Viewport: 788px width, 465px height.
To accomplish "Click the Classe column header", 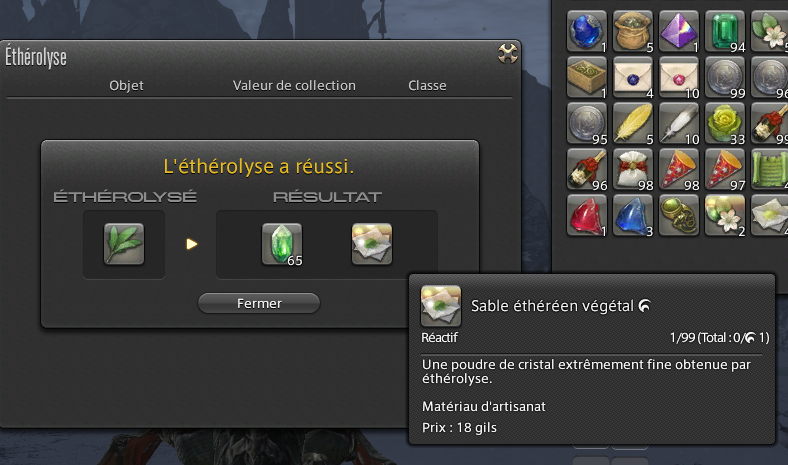I will tap(427, 85).
